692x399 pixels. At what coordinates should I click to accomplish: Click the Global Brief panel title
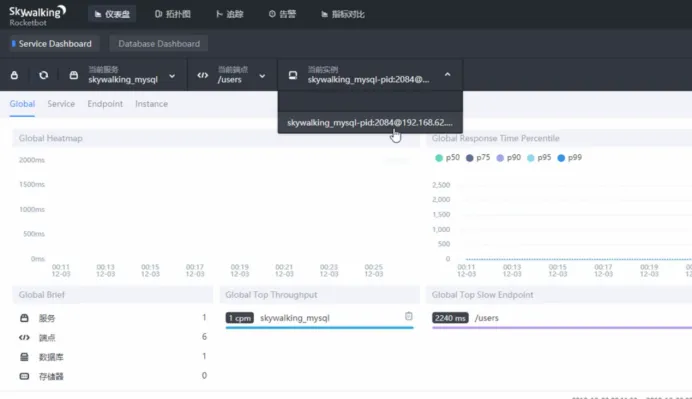[x=41, y=295]
